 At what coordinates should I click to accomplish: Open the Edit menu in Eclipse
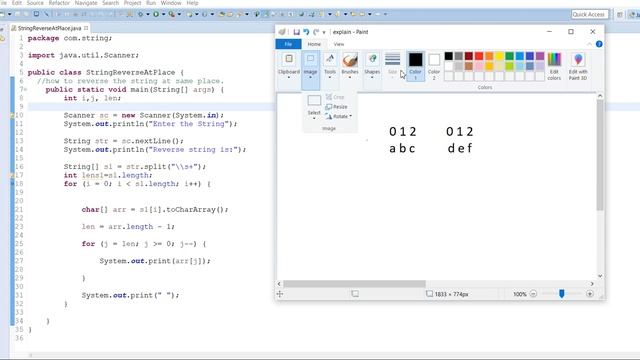pyautogui.click(x=17, y=3)
